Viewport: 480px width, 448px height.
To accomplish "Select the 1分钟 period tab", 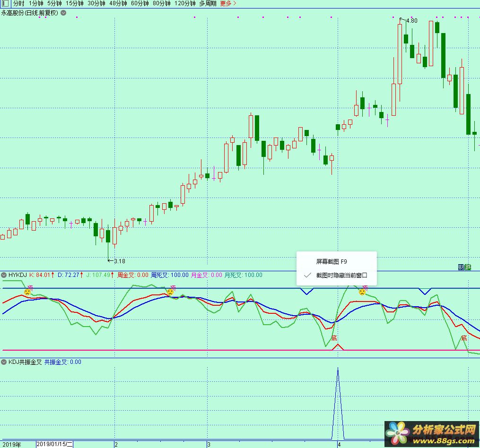I will click(x=36, y=4).
